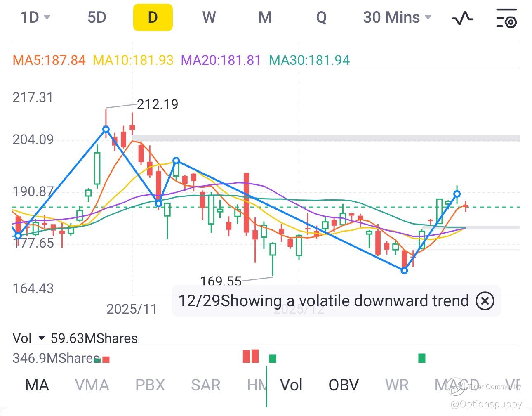Viewport: 532px width, 416px height.
Task: Switch to the monthly M tab
Action: click(265, 17)
